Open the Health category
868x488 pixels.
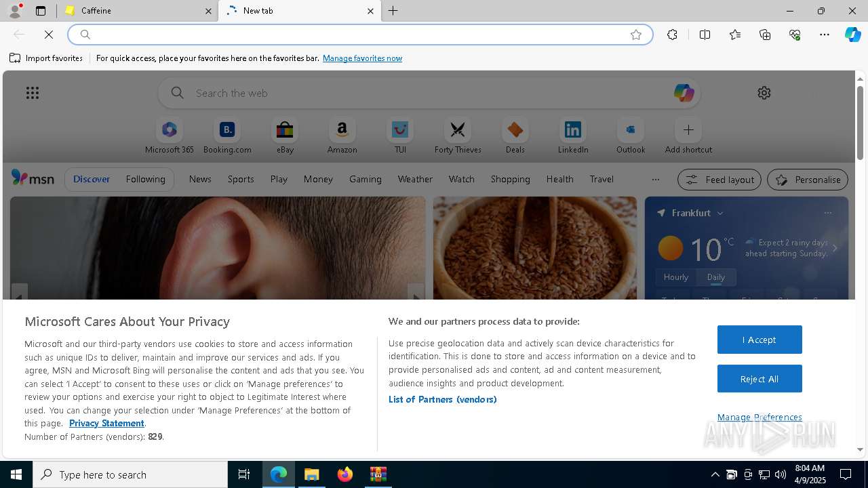560,179
